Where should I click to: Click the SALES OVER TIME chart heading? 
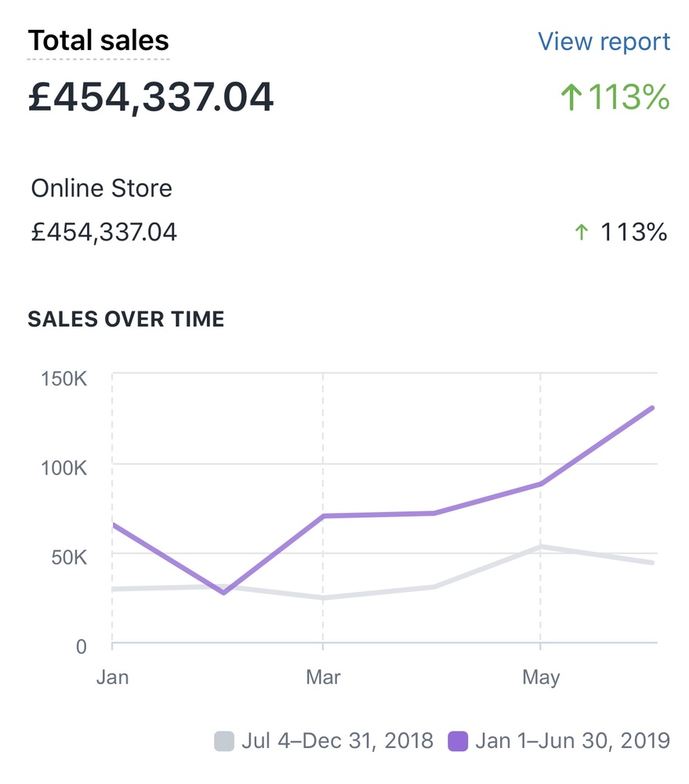(125, 319)
